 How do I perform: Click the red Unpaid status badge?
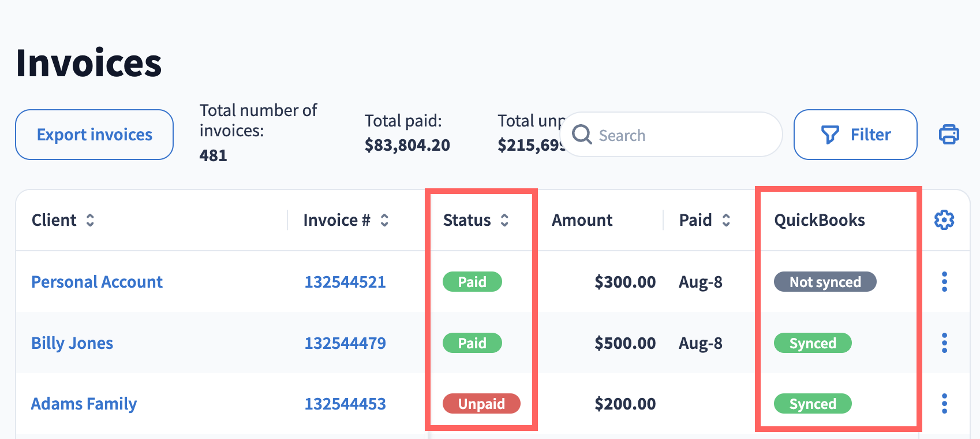click(x=481, y=404)
